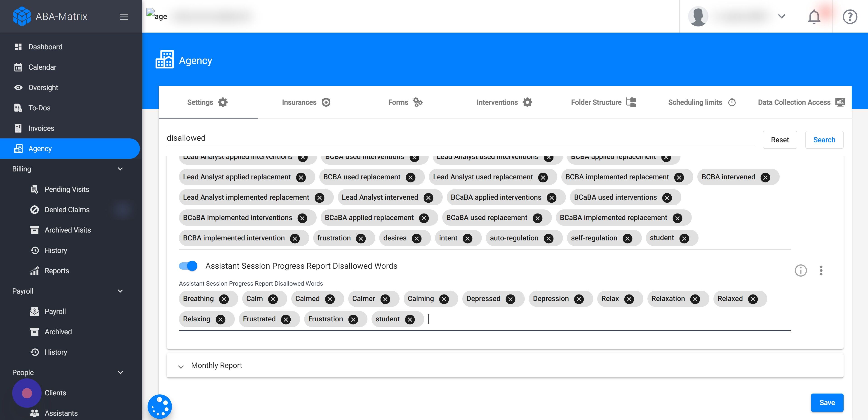The width and height of the screenshot is (868, 420).
Task: Remove the self-regulation chip
Action: (627, 239)
